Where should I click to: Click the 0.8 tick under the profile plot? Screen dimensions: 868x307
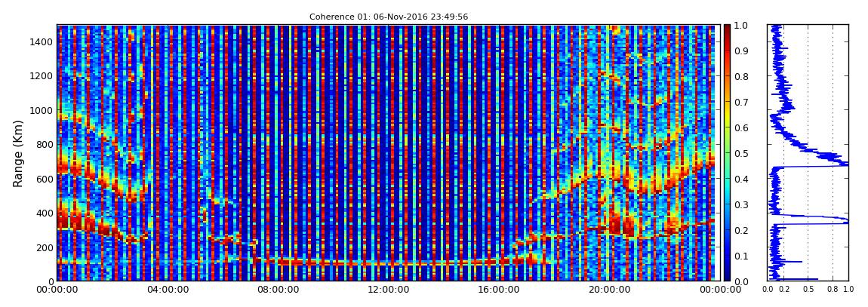pos(833,290)
